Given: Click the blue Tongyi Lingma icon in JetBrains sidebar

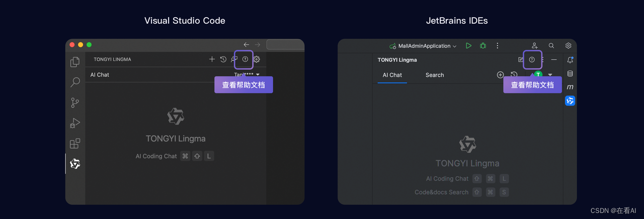Looking at the screenshot, I should tap(570, 101).
